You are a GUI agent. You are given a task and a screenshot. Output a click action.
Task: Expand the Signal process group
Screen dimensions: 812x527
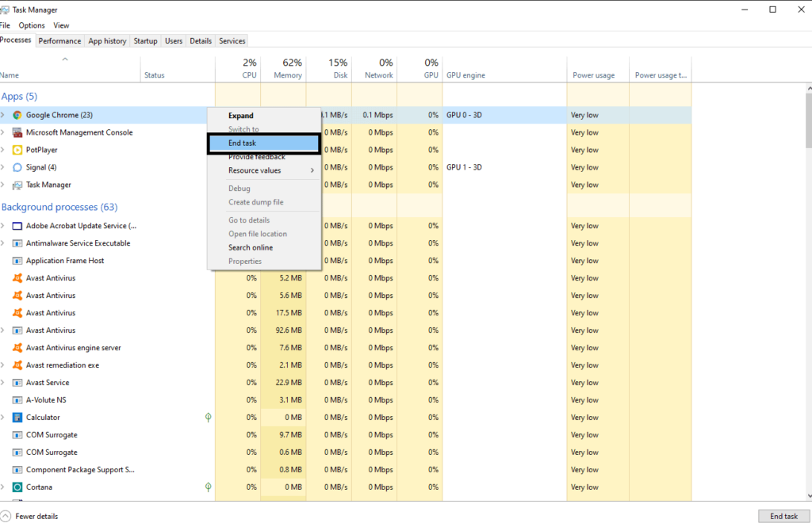(x=3, y=167)
